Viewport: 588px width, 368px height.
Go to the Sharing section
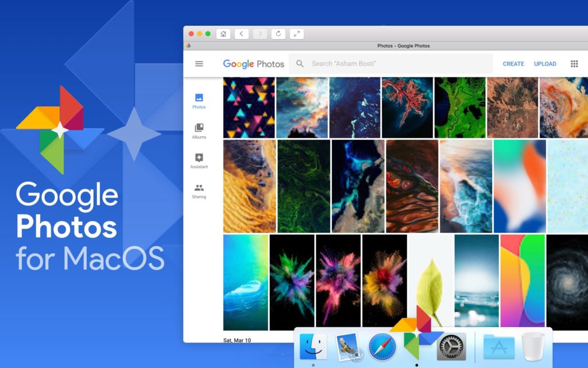(x=199, y=191)
